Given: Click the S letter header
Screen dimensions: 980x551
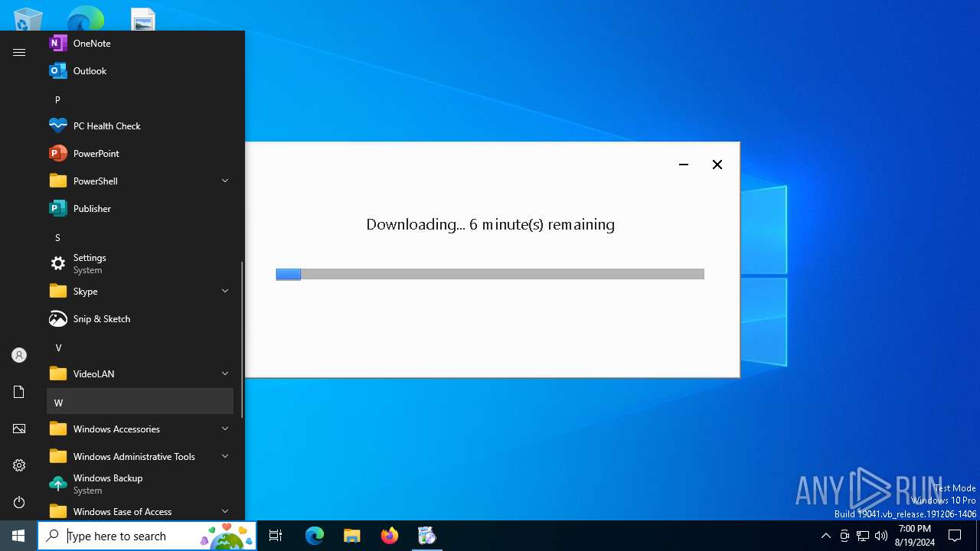Looking at the screenshot, I should point(140,238).
